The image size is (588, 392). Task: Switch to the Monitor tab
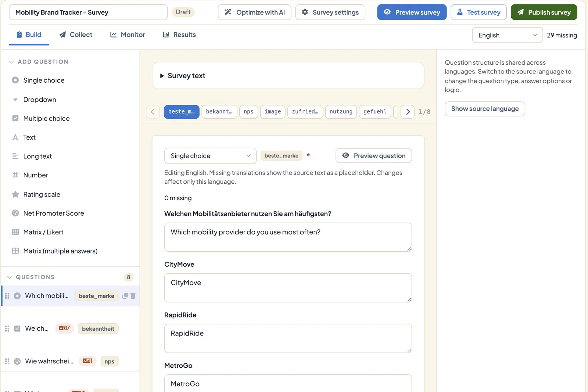[x=128, y=35]
